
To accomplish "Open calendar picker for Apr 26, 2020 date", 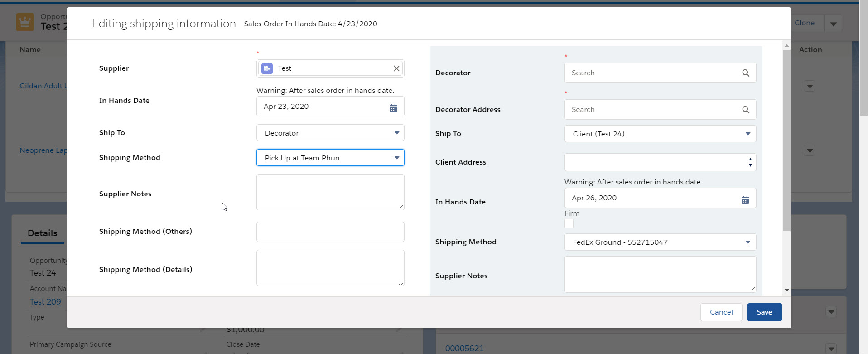I will click(x=745, y=200).
